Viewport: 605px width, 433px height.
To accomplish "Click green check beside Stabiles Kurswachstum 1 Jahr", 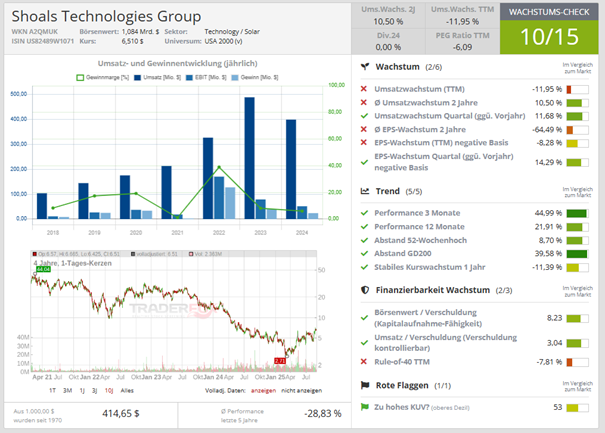I will (364, 267).
